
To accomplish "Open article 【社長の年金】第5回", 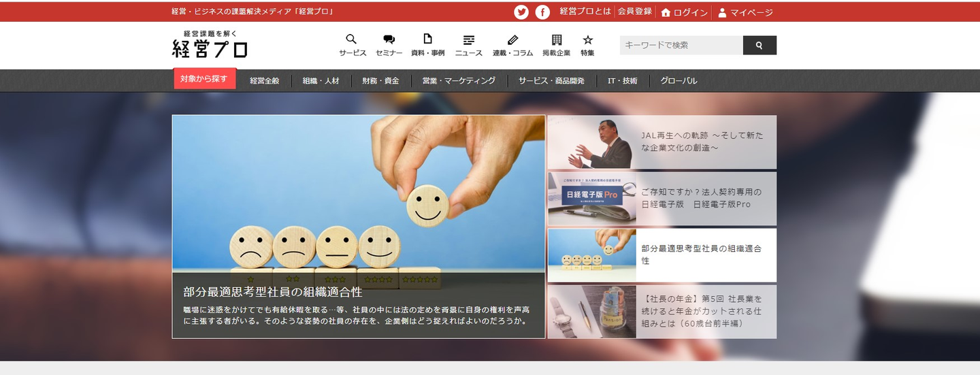I will (702, 311).
